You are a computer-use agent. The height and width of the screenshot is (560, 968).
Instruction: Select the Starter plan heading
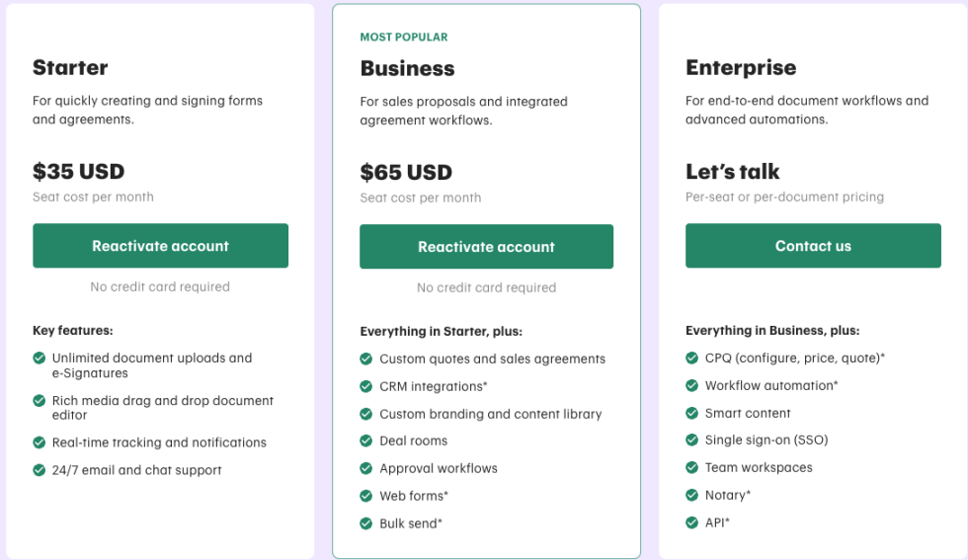point(70,68)
